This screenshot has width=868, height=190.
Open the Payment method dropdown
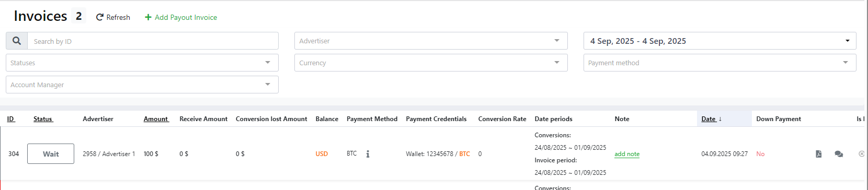pos(719,63)
